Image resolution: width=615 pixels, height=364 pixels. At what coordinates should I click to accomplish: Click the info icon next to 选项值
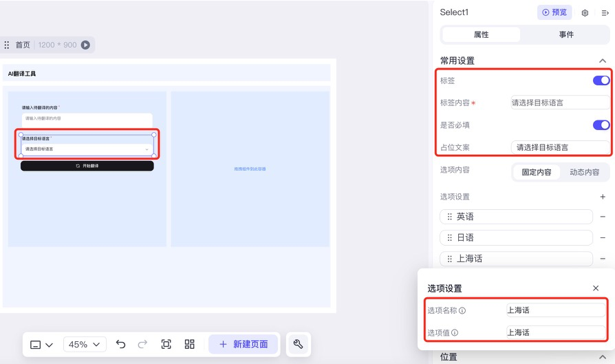[x=455, y=332]
